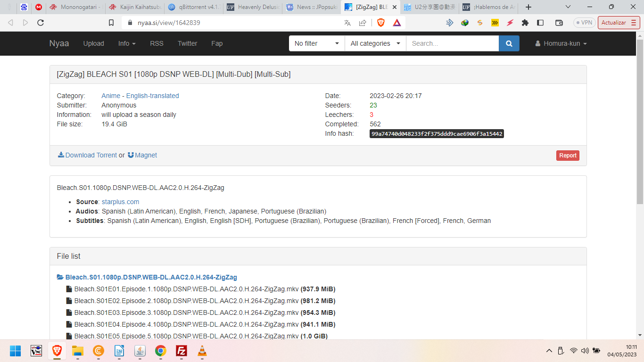Collapse the Bleach.S01.1080p folder in file list
Viewport: 644px width, 362px height.
(x=147, y=277)
